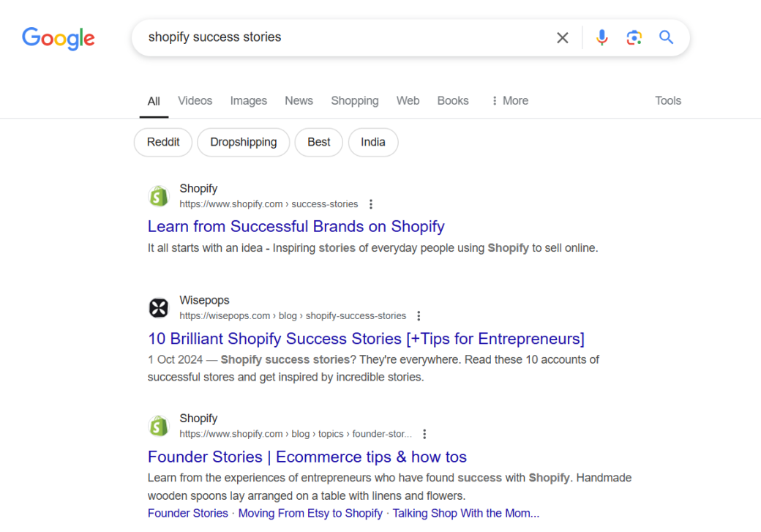761x532 pixels.
Task: Switch to the Images tab
Action: 248,100
